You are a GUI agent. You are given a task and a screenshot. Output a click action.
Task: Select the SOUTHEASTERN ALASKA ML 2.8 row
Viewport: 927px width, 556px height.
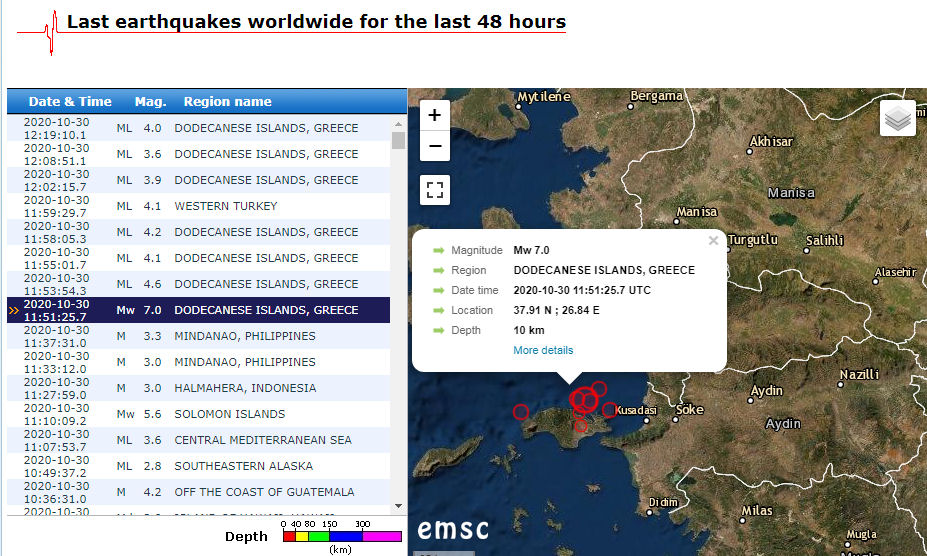tap(199, 466)
